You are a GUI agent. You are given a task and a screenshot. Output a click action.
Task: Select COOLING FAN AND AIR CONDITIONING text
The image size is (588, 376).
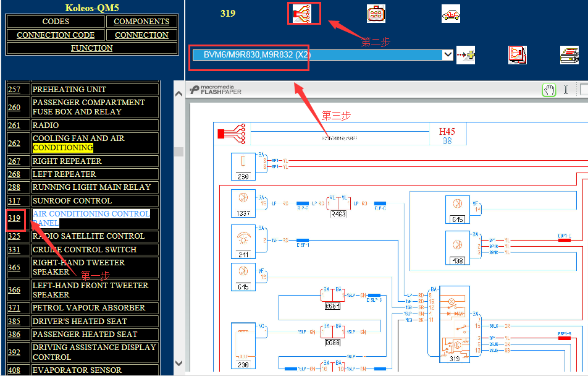pyautogui.click(x=78, y=143)
